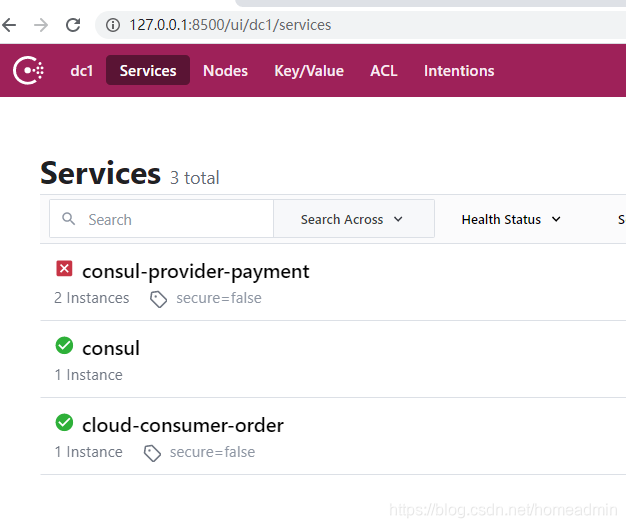
Task: Open the Search Across dropdown
Action: coord(354,219)
